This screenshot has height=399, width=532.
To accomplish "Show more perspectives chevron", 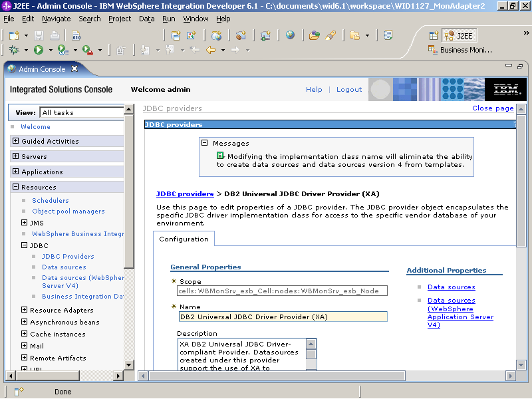I will [526, 33].
